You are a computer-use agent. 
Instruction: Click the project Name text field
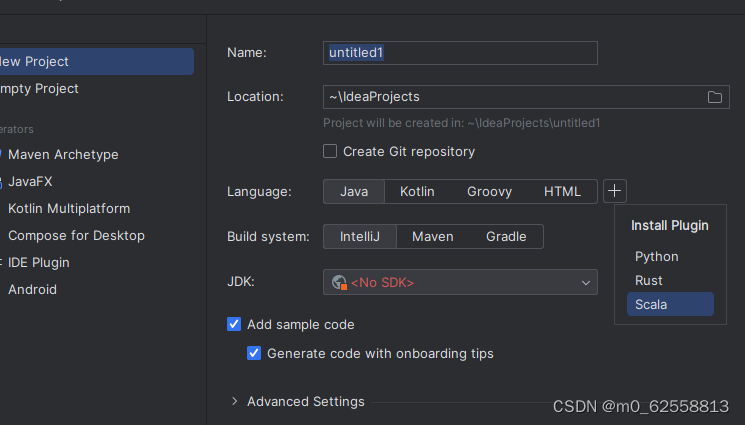pos(460,52)
